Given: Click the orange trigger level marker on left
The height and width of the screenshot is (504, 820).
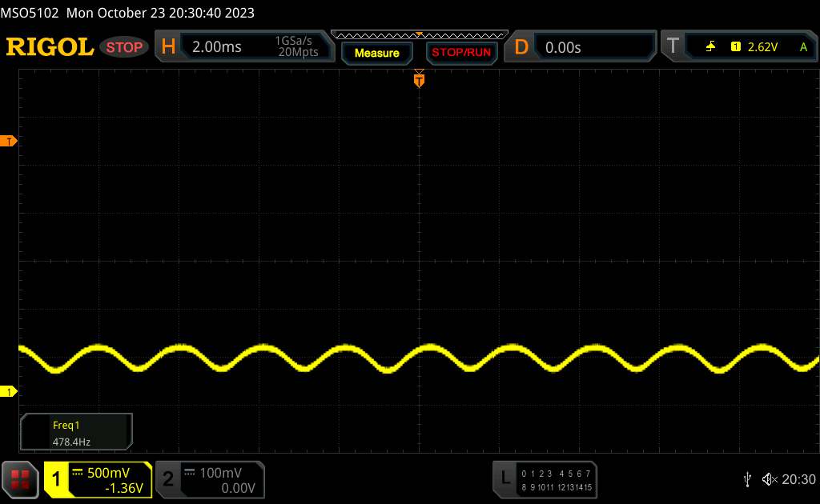Looking at the screenshot, I should point(8,141).
